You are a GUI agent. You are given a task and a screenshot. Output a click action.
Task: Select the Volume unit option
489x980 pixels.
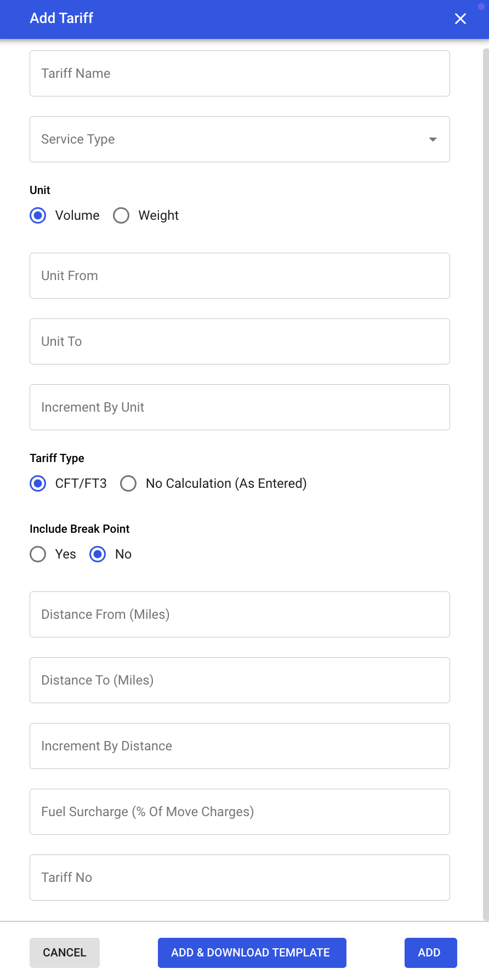coord(38,215)
